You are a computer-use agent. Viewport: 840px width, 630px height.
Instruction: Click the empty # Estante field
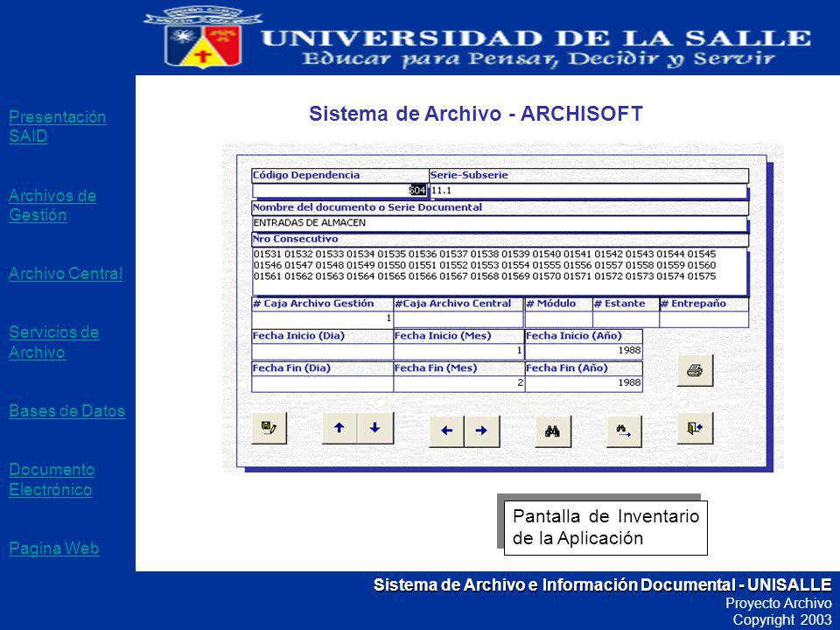point(626,319)
